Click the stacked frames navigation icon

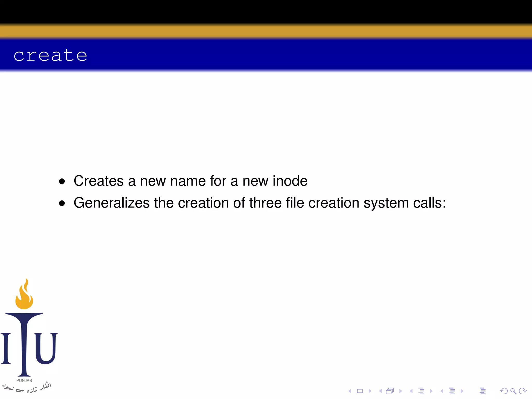[390, 391]
